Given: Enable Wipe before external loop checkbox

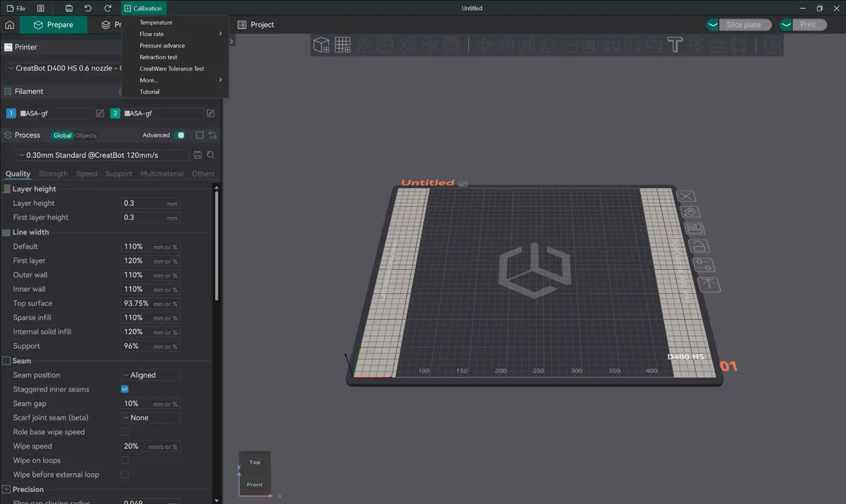Looking at the screenshot, I should (x=125, y=474).
